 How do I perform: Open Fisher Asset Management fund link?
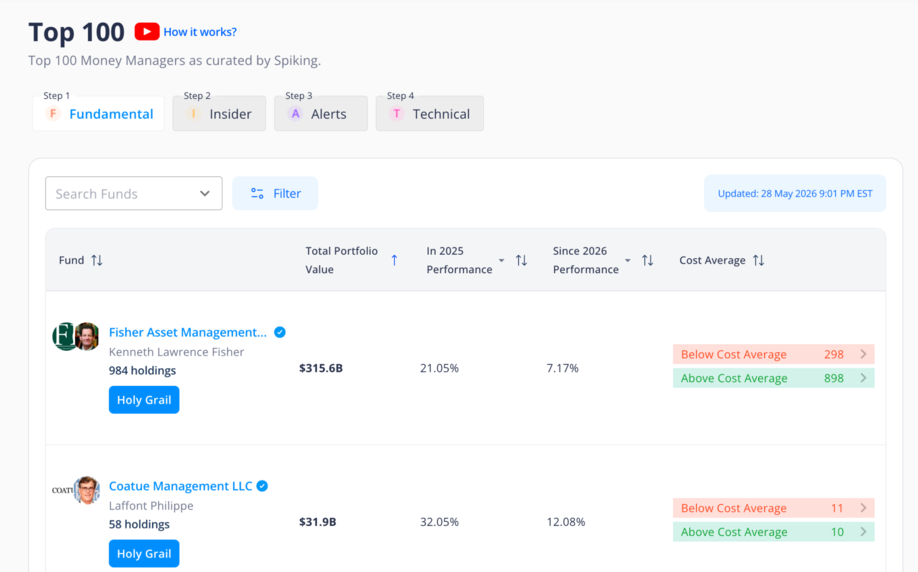click(187, 332)
